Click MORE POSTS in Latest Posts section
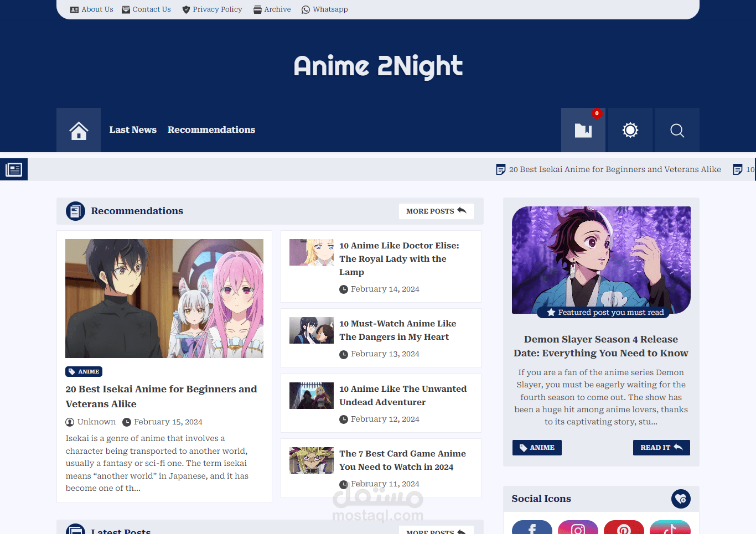The image size is (756, 534). point(436,530)
